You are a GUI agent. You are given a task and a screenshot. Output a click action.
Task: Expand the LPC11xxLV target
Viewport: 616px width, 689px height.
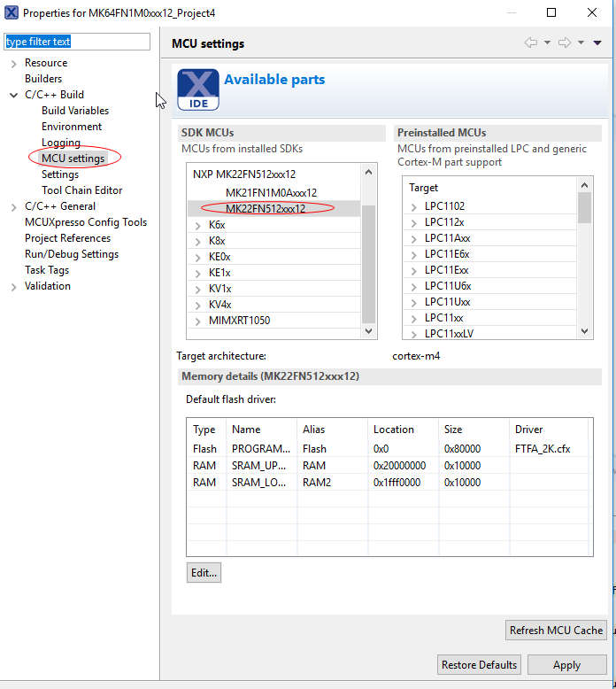[x=413, y=335]
